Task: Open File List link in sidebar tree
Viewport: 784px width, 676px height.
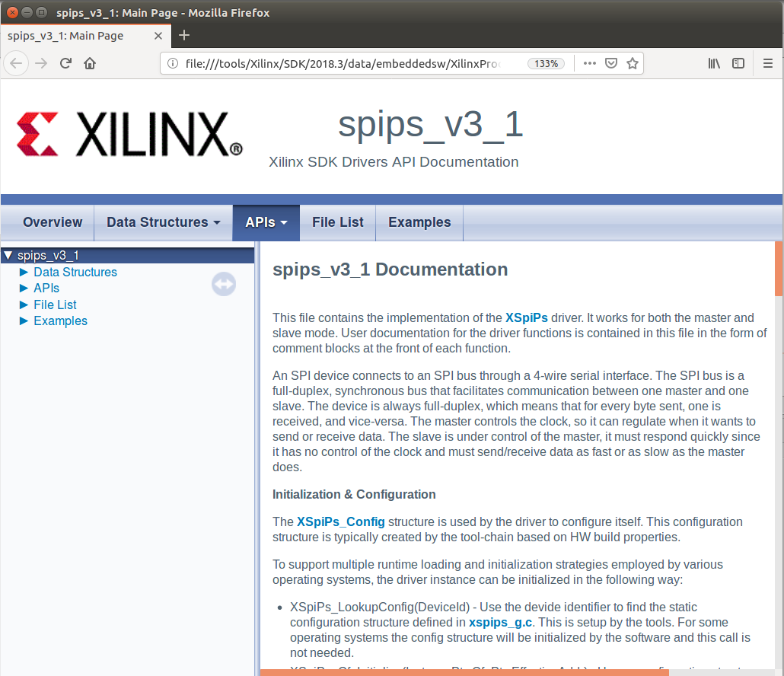Action: pos(55,305)
